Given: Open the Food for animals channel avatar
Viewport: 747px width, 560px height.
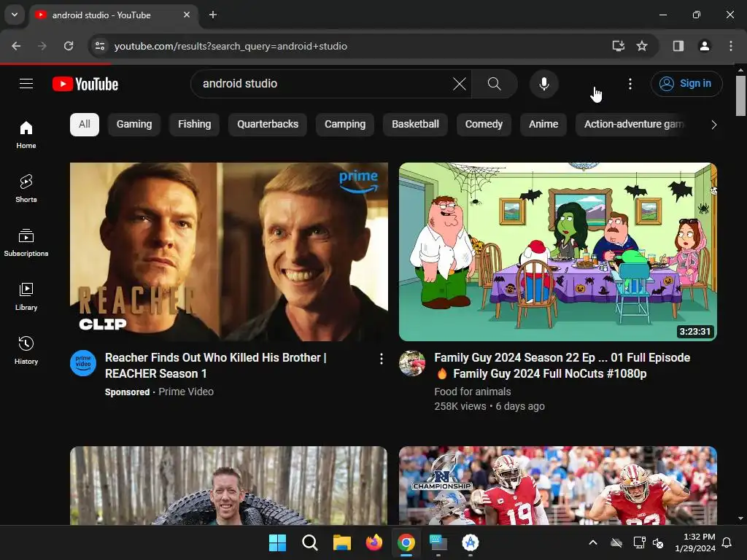Looking at the screenshot, I should point(411,363).
